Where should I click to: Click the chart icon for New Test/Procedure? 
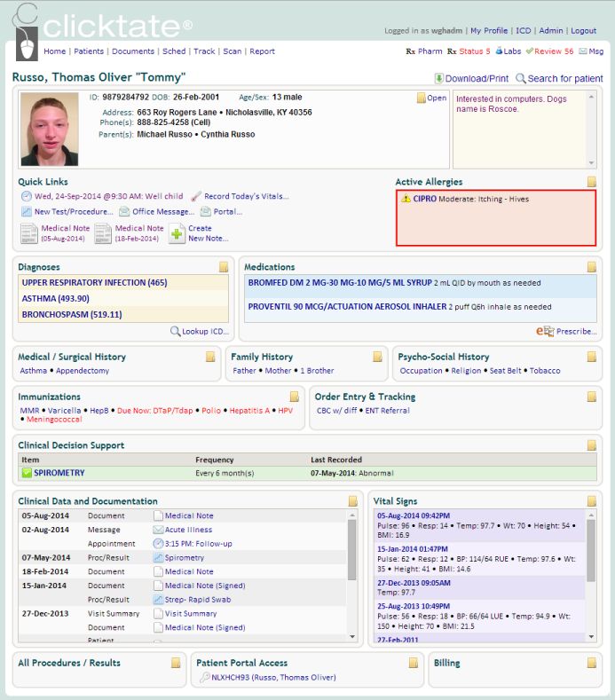click(27, 212)
